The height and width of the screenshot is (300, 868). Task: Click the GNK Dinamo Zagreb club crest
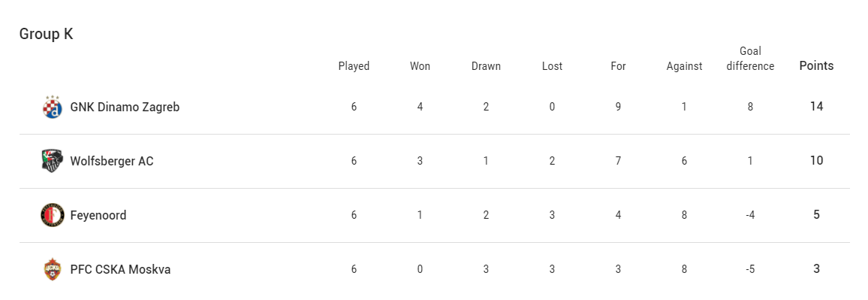tap(53, 107)
